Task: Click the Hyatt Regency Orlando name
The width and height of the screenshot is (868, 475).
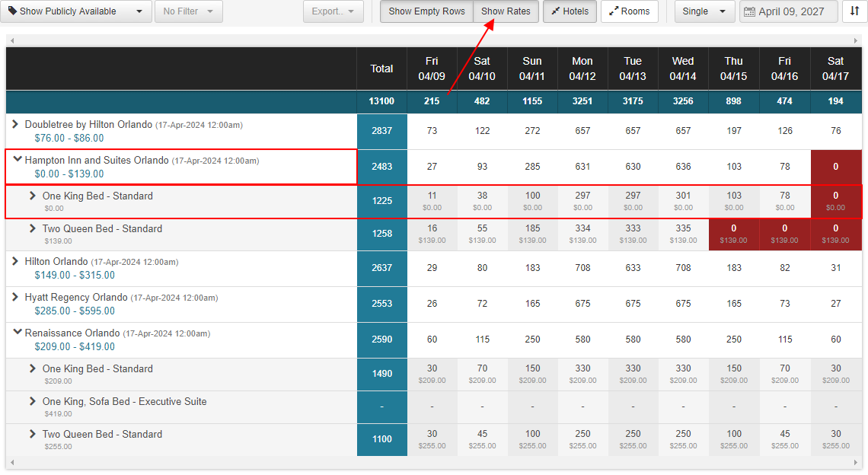Action: [x=76, y=298]
